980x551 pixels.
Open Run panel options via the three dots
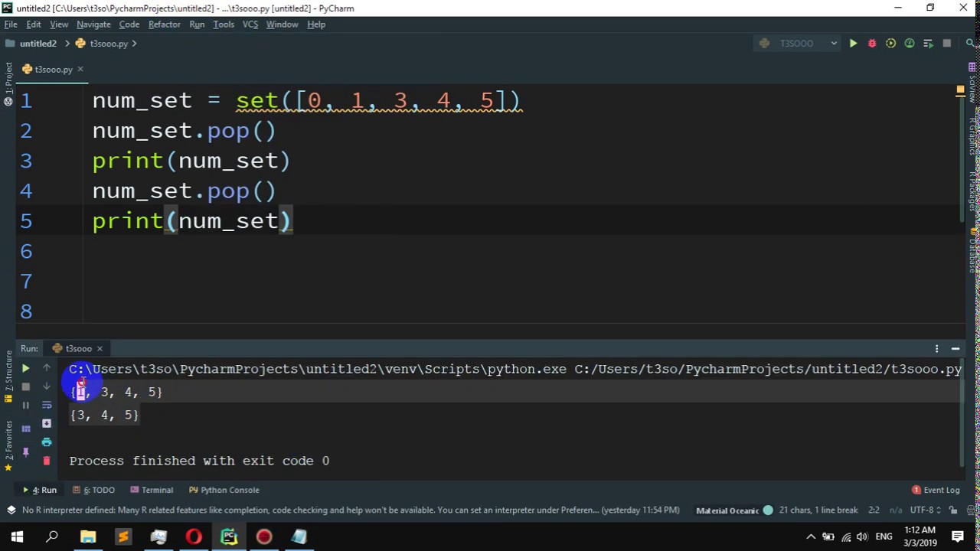(936, 348)
